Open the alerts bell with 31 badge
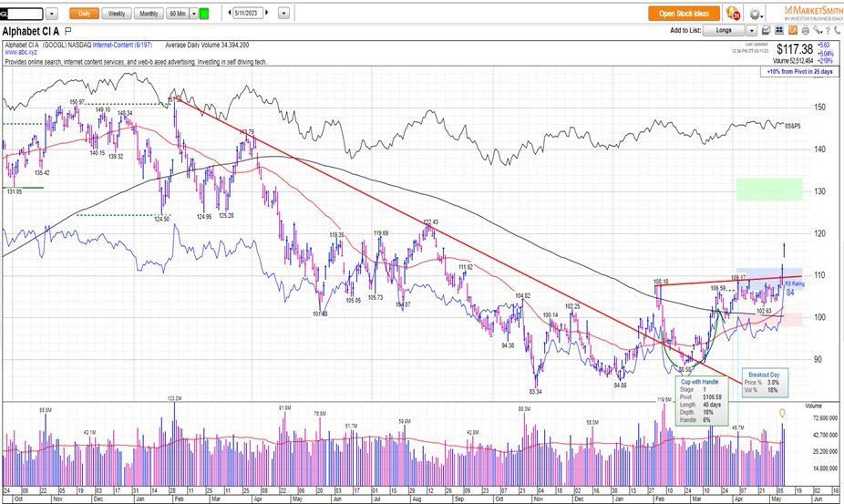Viewport: 844px width, 504px height. (x=732, y=14)
